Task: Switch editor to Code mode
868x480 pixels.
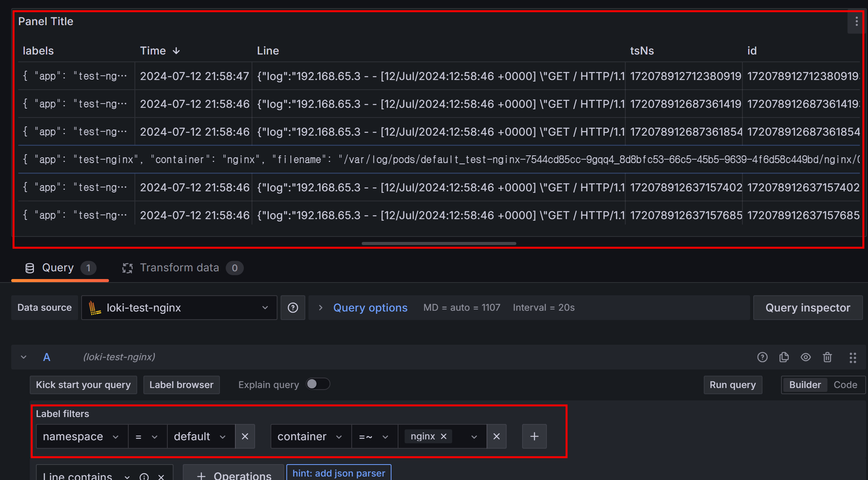Action: click(x=845, y=385)
